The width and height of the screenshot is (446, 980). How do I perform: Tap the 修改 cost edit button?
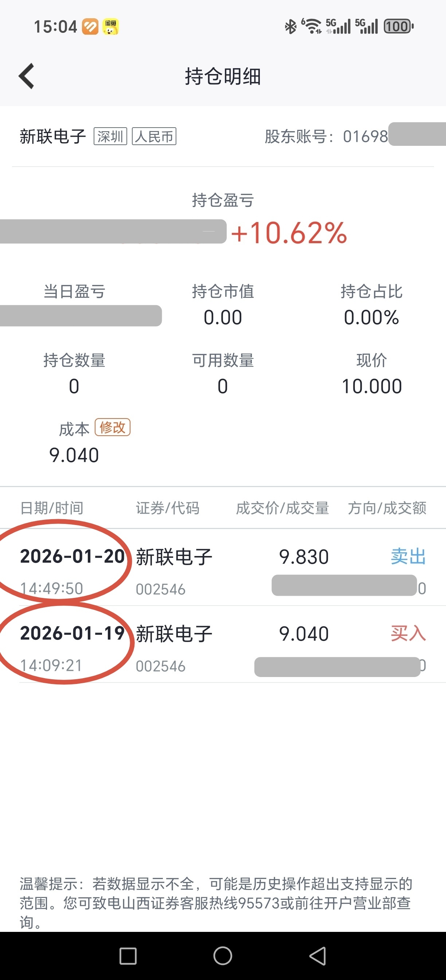click(x=113, y=427)
